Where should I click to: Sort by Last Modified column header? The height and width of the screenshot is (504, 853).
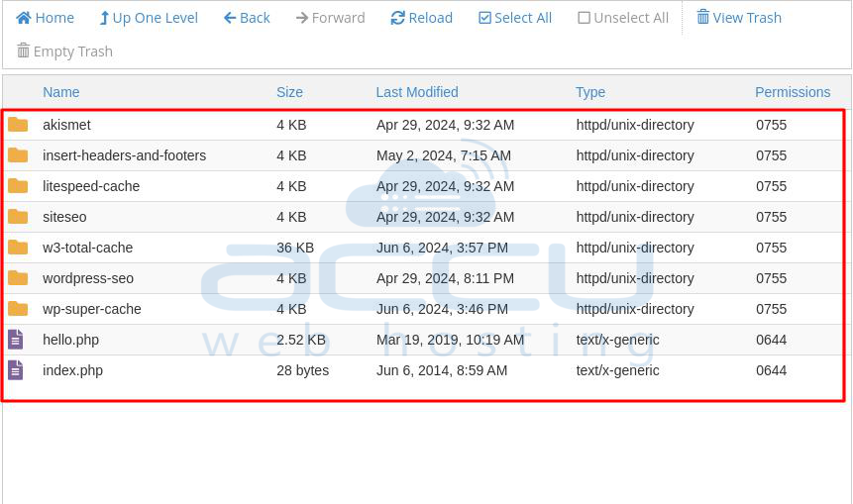pos(417,92)
